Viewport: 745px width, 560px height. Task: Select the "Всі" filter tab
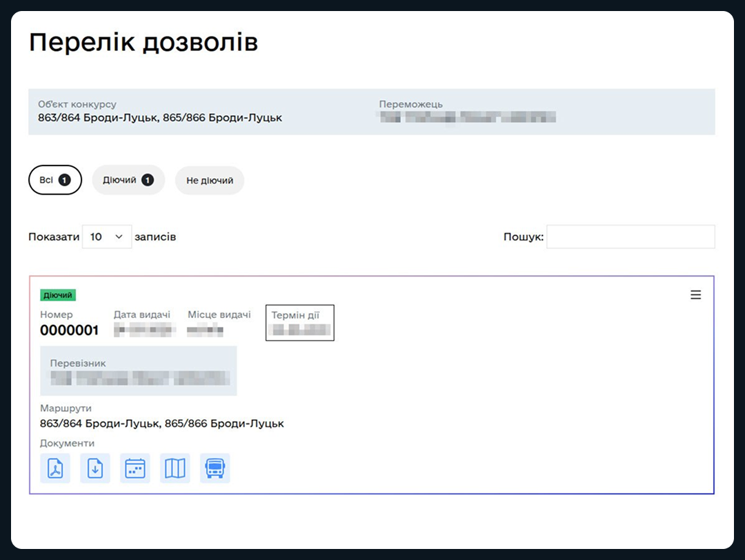pyautogui.click(x=55, y=180)
